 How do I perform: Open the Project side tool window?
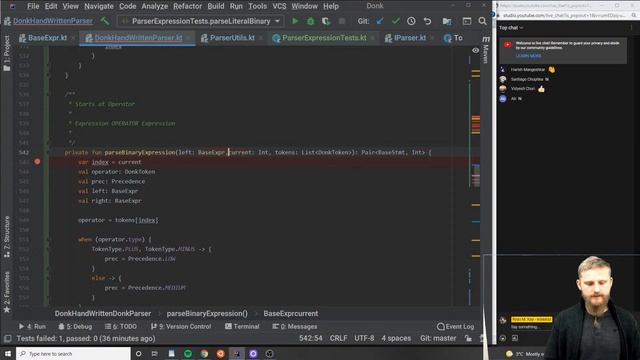(x=7, y=53)
